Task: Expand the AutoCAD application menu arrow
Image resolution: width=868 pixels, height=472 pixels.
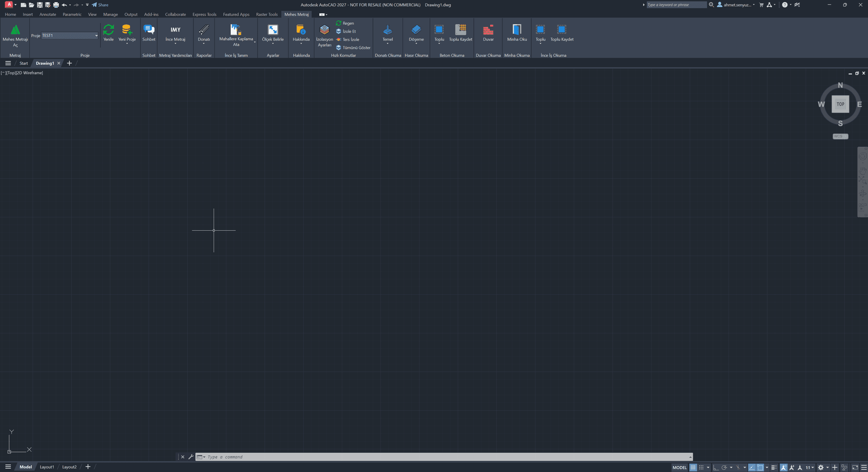Action: 16,5
